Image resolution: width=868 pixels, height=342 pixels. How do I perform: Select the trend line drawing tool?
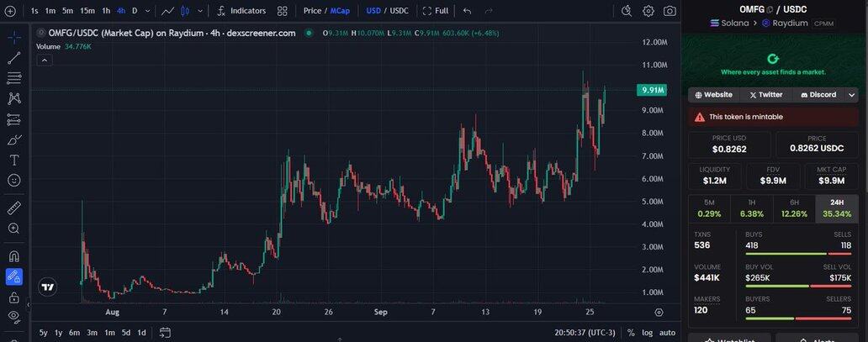pyautogui.click(x=14, y=57)
